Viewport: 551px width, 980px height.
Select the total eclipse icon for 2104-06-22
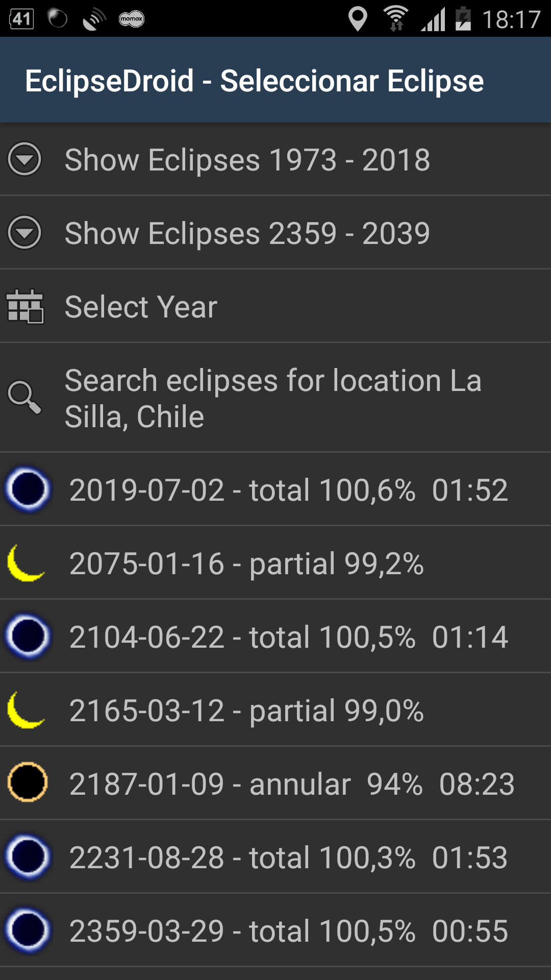pos(28,636)
